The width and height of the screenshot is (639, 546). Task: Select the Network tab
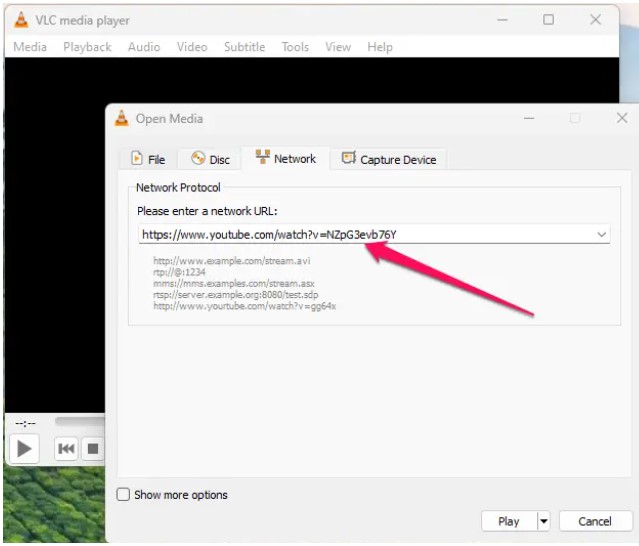[x=285, y=158]
